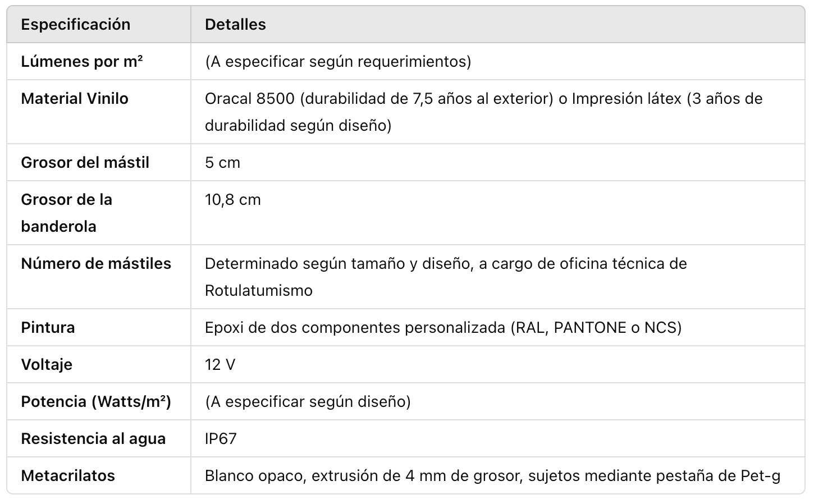Screen dimensions: 814x504
Task: Click the Especificación column header
Action: pos(76,25)
